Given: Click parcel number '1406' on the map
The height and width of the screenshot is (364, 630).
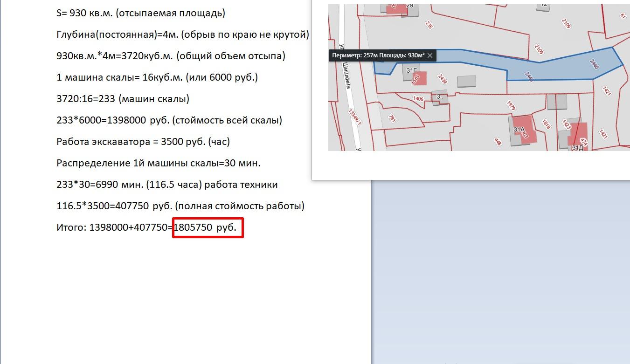Looking at the screenshot, I should [418, 98].
